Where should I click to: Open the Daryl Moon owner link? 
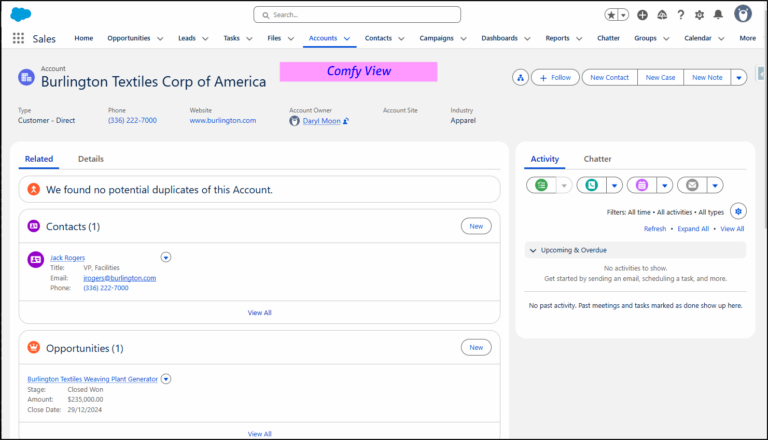pyautogui.click(x=321, y=121)
